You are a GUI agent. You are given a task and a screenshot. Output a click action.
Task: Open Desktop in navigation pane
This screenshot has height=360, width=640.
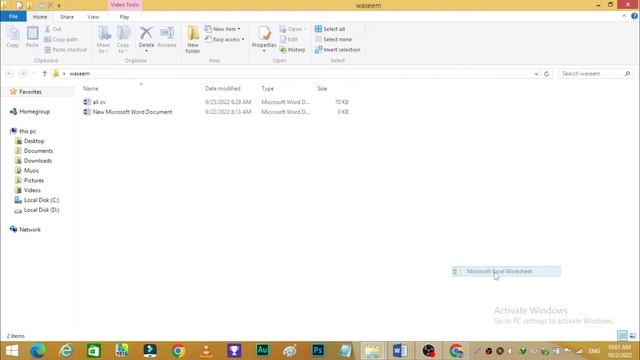[34, 141]
